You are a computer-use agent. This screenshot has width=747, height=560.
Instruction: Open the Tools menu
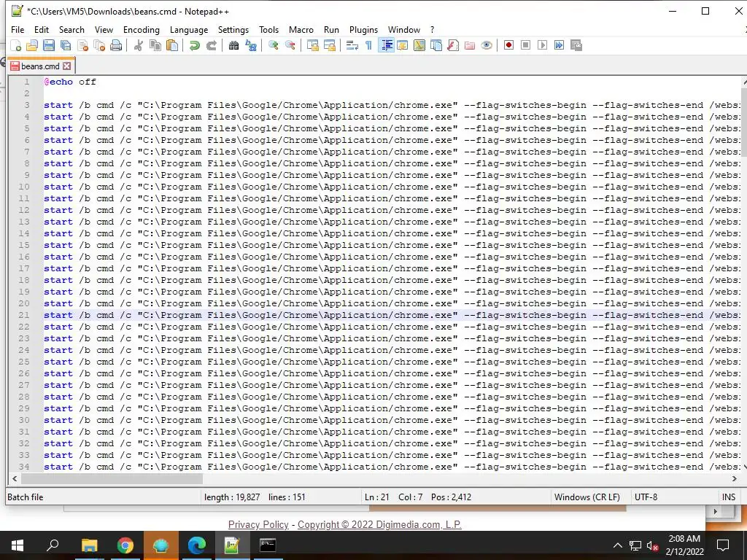[x=268, y=29]
